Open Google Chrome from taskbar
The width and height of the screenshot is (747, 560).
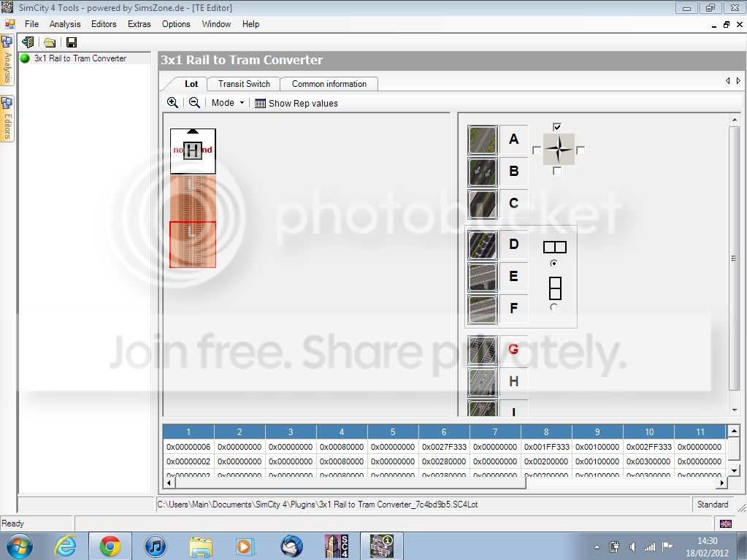coord(110,546)
